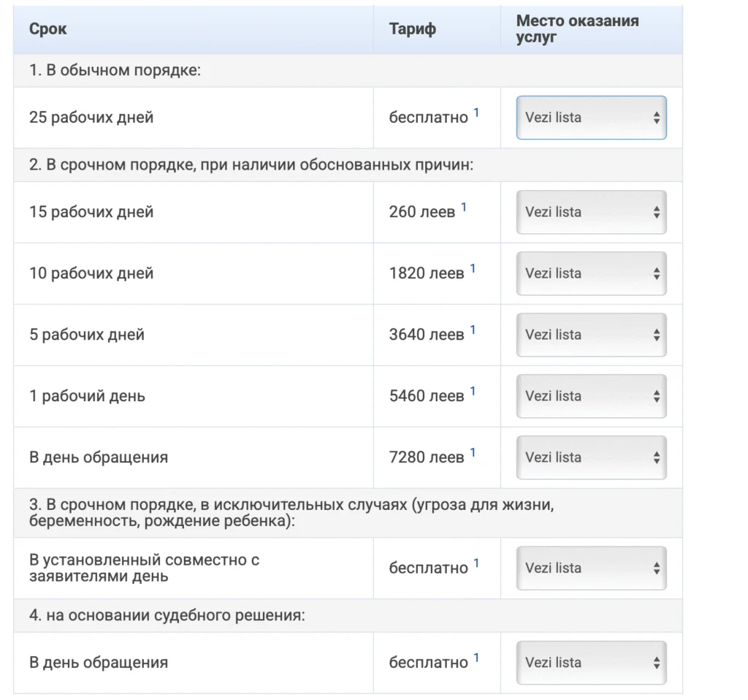Click the footnote marker beside 7280 леев

click(473, 453)
